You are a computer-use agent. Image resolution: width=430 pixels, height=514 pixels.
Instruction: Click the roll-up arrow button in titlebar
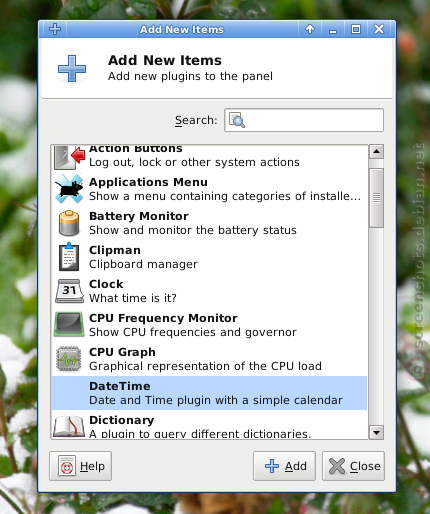(310, 29)
